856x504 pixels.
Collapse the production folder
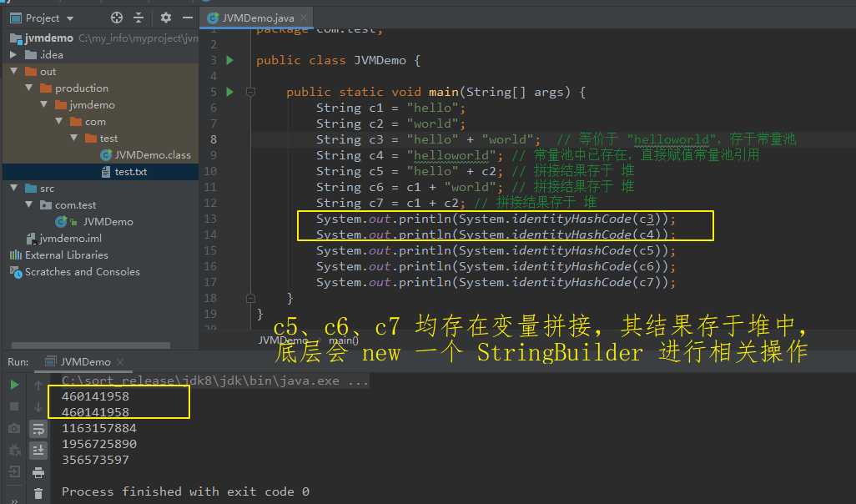pos(28,88)
